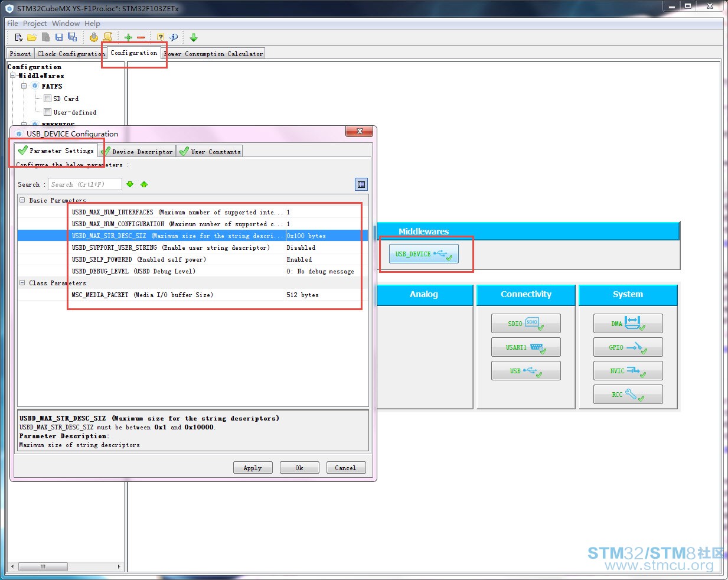Click the Ok button
The image size is (728, 580).
(299, 468)
